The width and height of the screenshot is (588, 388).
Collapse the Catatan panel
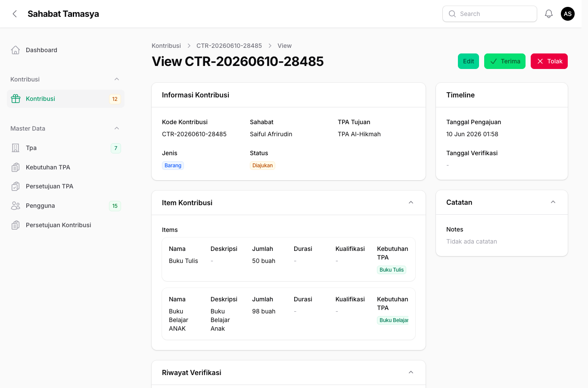(553, 202)
